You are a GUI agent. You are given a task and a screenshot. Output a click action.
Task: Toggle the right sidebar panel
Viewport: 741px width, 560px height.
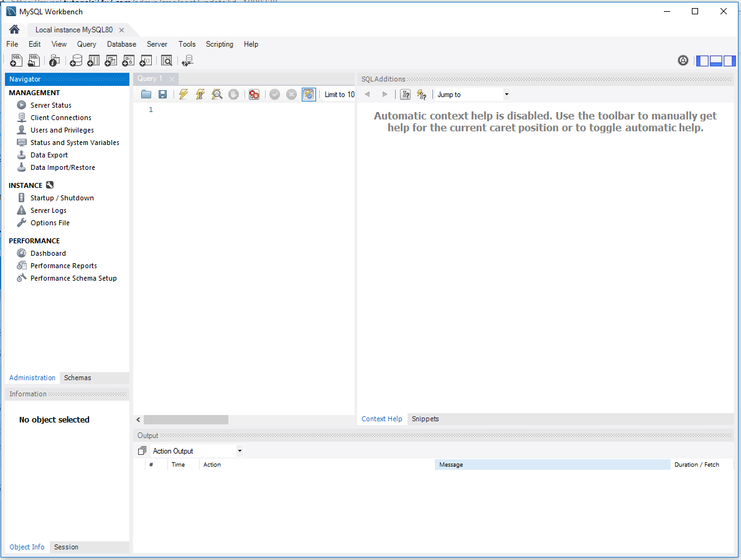click(730, 60)
